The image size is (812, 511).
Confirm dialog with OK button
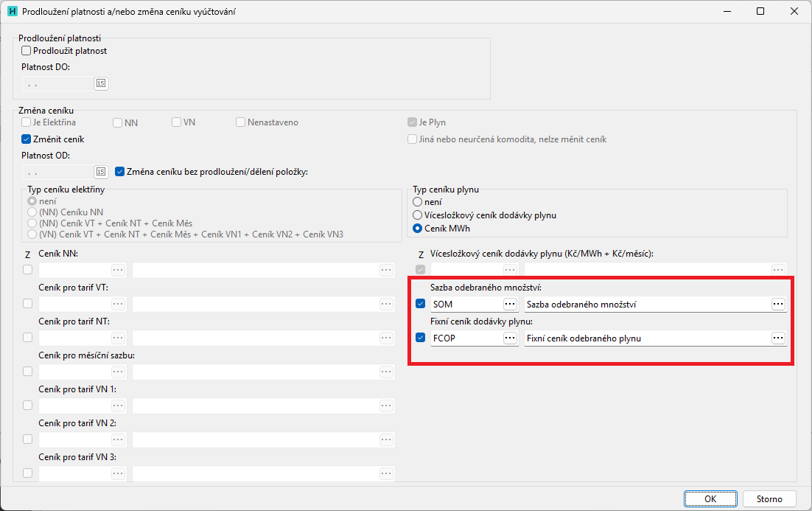710,498
